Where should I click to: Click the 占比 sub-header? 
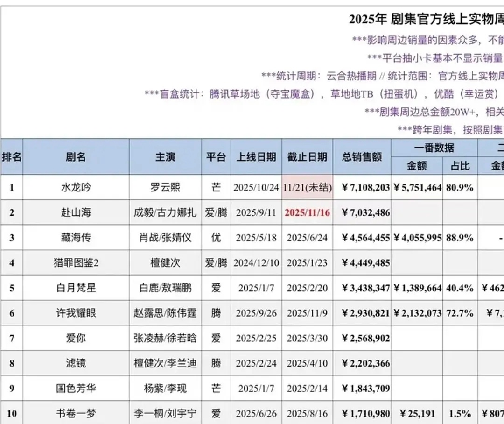(460, 166)
